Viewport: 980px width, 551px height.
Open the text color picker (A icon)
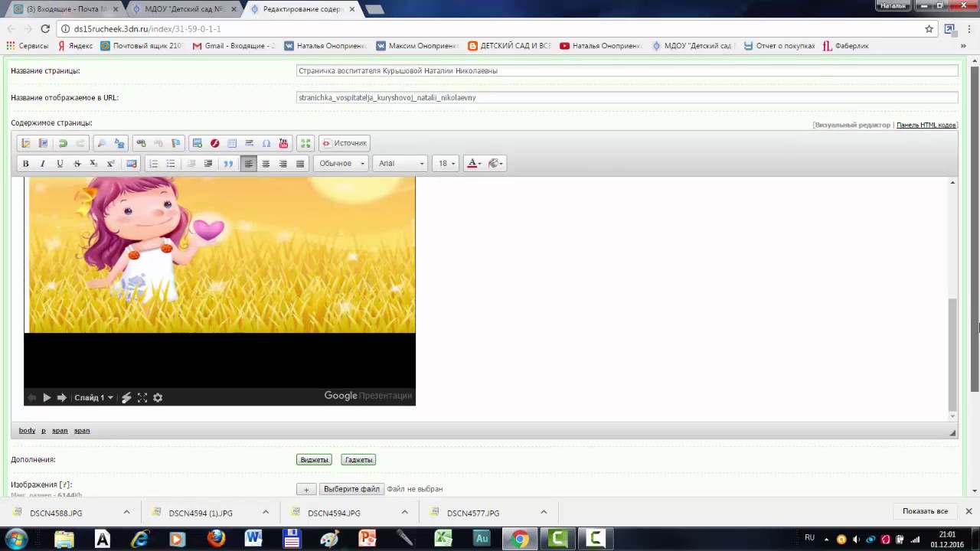pos(474,163)
